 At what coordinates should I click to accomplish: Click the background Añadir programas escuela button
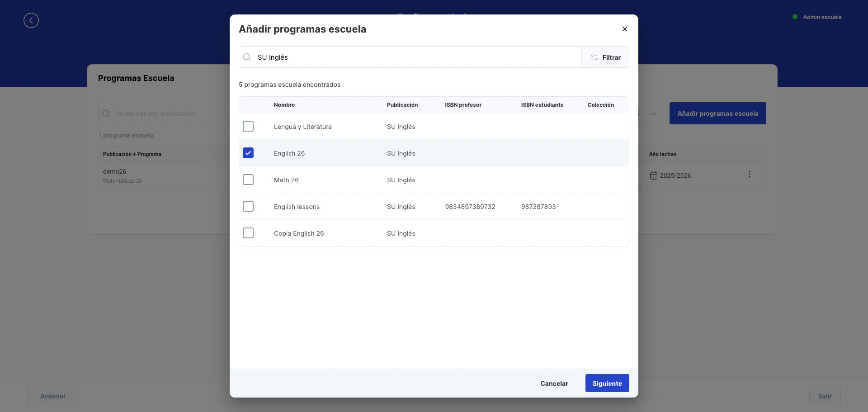coord(717,114)
